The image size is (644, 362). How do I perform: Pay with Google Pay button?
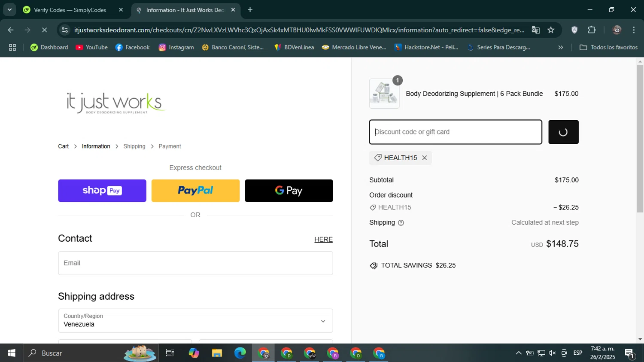pos(289,191)
